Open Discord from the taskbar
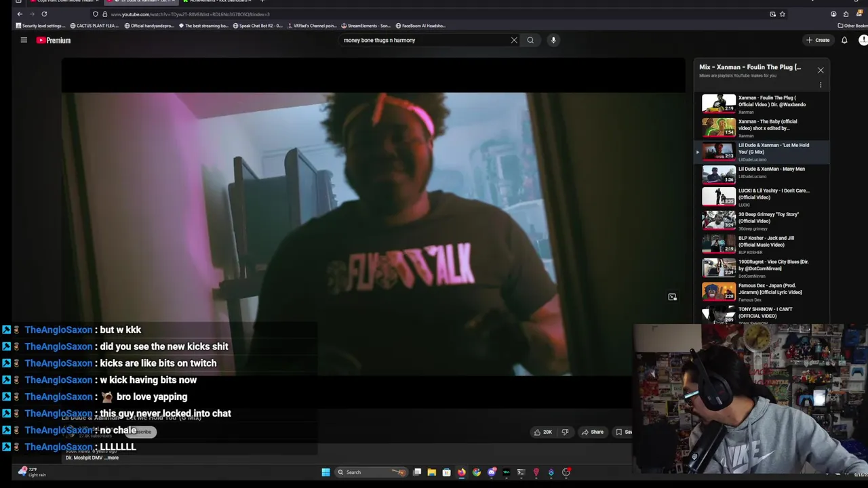 tap(492, 472)
